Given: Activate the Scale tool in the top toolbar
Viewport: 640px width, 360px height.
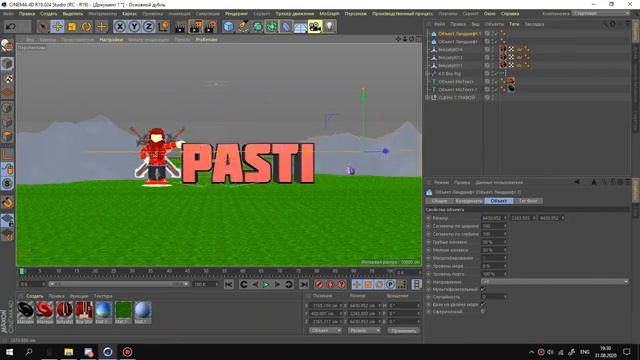Looking at the screenshot, I should [72, 27].
